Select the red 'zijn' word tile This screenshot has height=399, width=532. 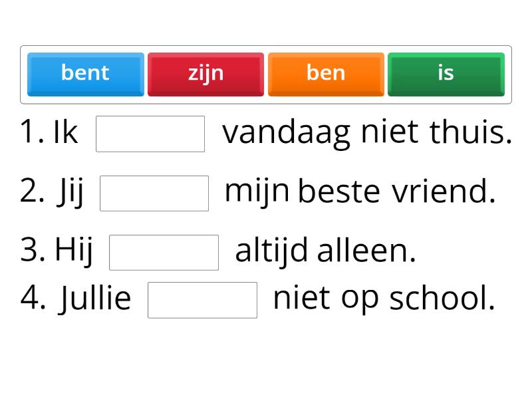pyautogui.click(x=206, y=74)
